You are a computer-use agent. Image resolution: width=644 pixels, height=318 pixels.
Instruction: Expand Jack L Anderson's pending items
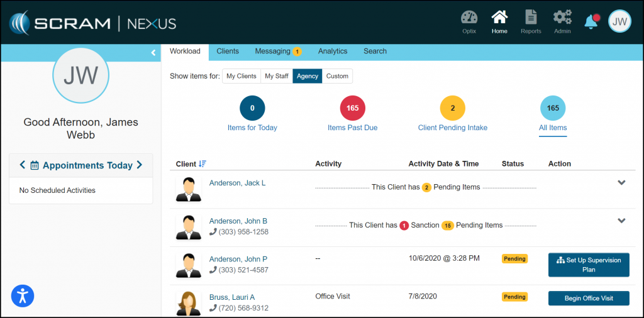click(621, 183)
